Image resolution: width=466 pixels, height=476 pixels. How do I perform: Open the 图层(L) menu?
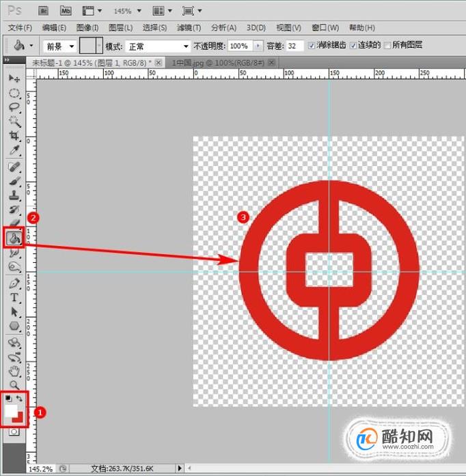[121, 27]
